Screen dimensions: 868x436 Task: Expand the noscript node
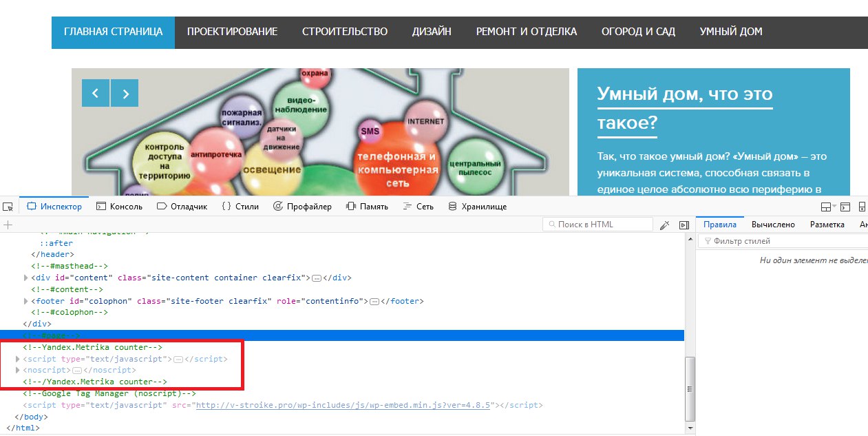tap(18, 371)
